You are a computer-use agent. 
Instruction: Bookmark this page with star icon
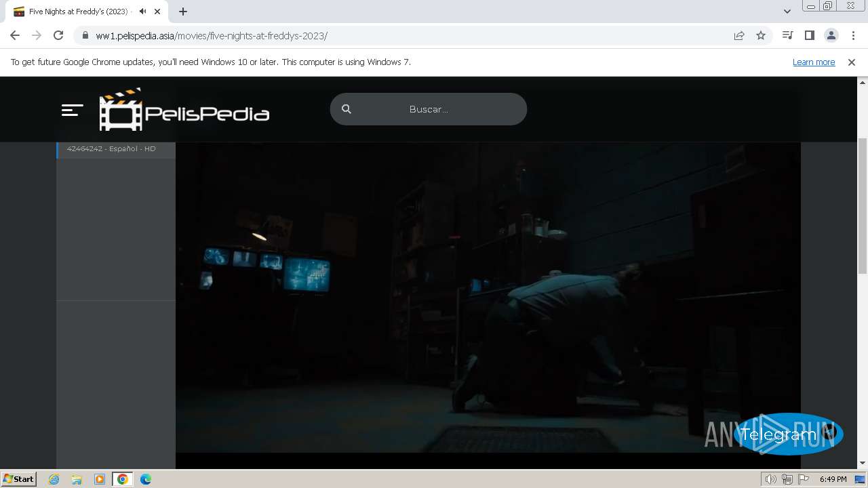click(x=761, y=35)
